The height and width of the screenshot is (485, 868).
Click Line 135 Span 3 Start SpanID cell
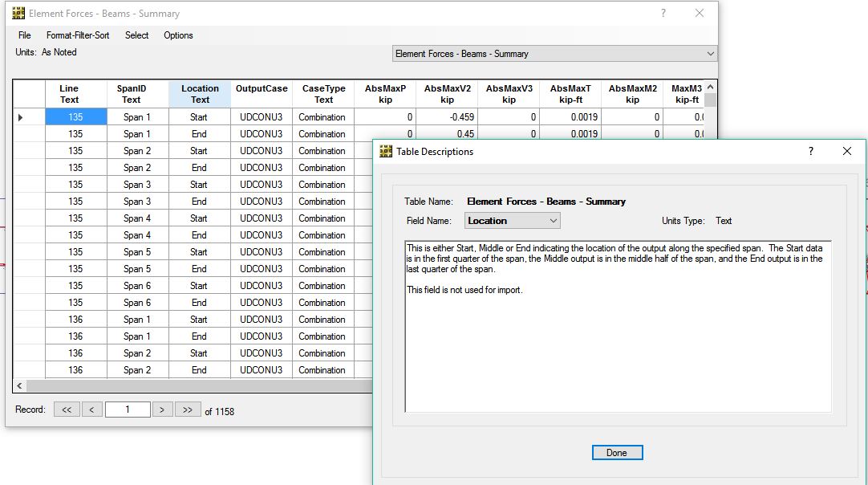pos(138,185)
